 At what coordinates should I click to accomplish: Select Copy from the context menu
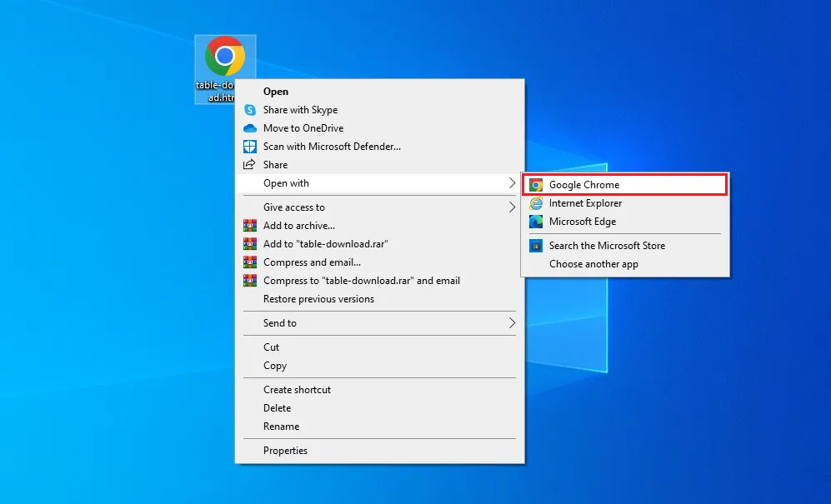pyautogui.click(x=275, y=366)
